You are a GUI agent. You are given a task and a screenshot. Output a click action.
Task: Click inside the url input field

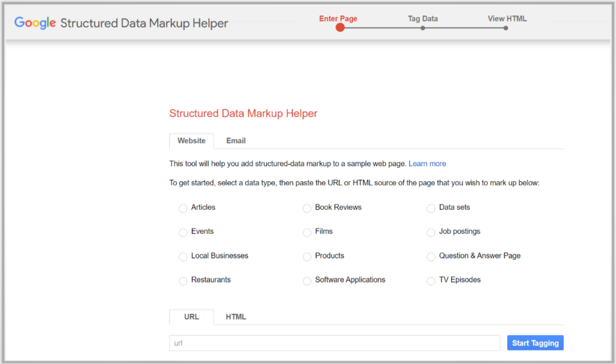334,342
